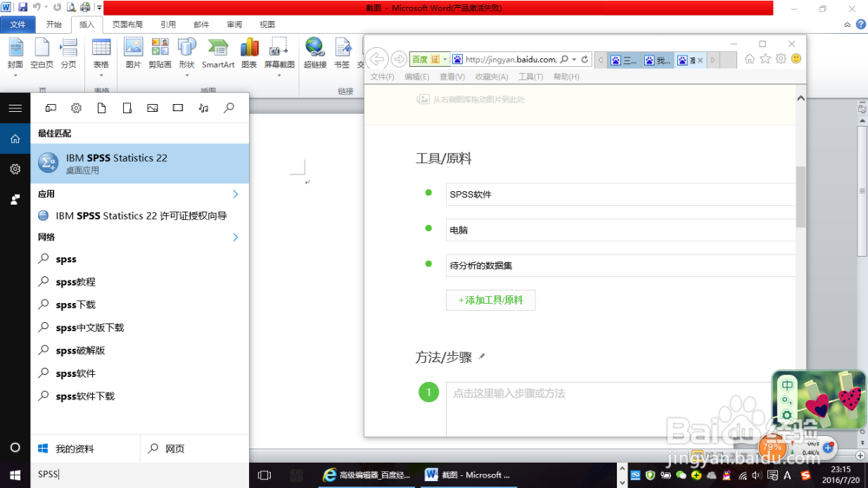Open the table (表格) insert tool

pos(102,54)
